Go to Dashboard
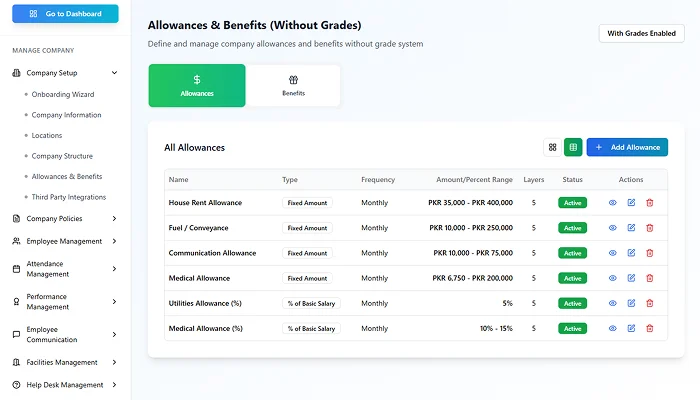The image size is (700, 400). pos(65,14)
